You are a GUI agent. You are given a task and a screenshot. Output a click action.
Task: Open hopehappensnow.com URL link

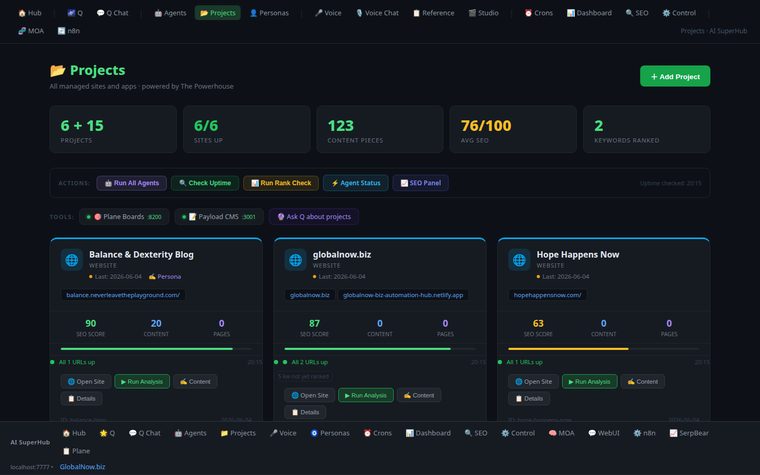pos(548,295)
